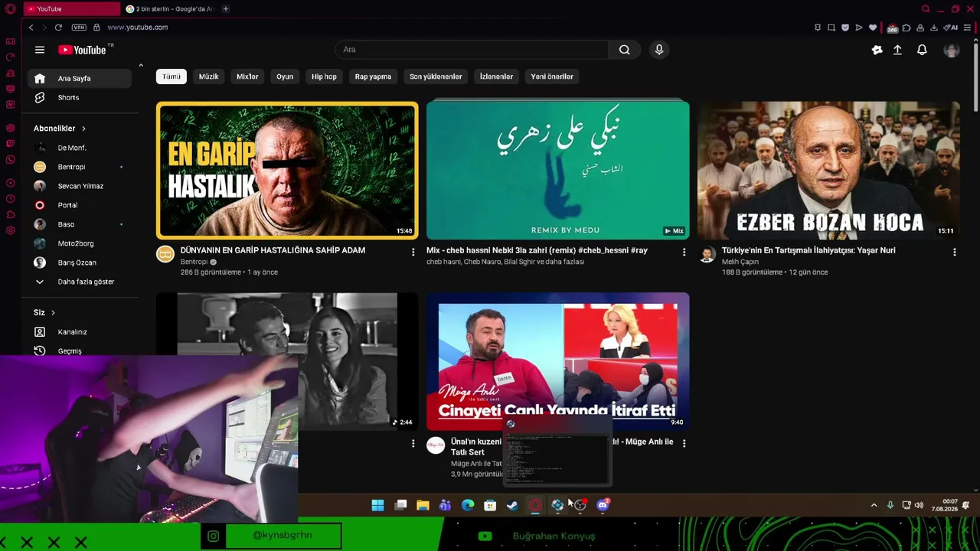Open options menu for Yaşar Nuri video
Screen dimensions: 980x551
[954, 252]
